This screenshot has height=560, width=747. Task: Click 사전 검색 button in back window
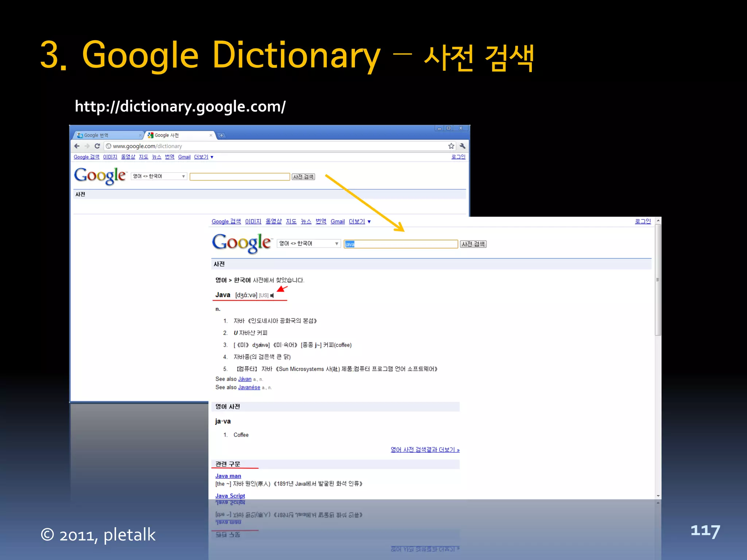point(303,177)
